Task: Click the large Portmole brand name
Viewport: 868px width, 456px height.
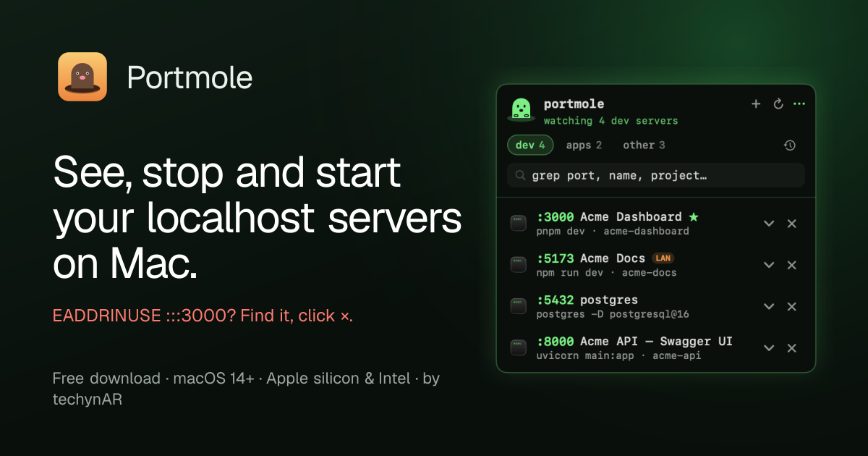Action: pyautogui.click(x=190, y=77)
